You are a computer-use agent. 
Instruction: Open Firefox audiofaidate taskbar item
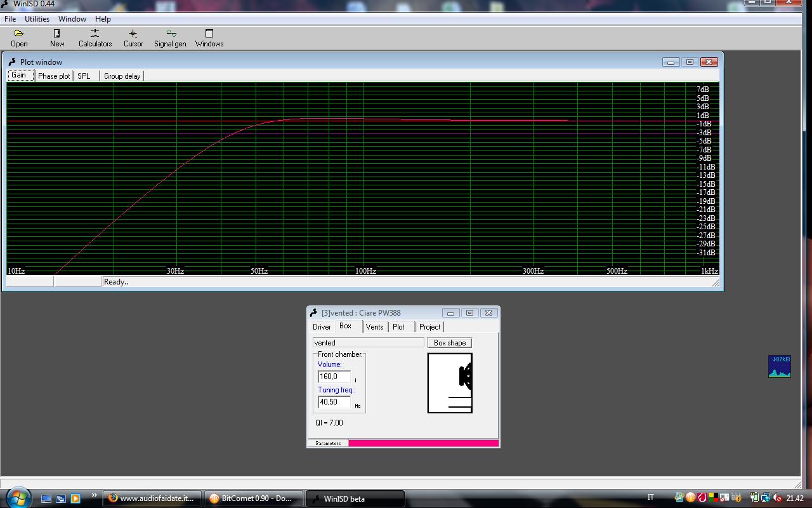pyautogui.click(x=152, y=498)
